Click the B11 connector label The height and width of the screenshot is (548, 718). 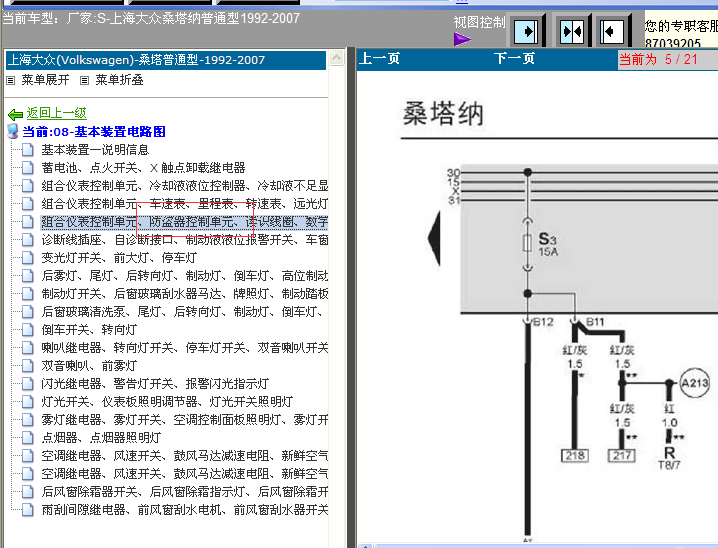click(x=595, y=322)
